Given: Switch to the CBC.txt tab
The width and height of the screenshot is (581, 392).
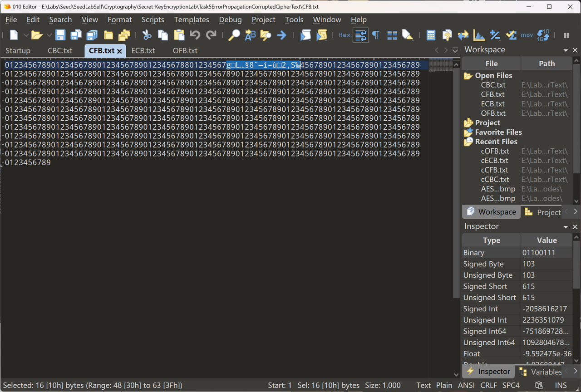Looking at the screenshot, I should point(60,50).
